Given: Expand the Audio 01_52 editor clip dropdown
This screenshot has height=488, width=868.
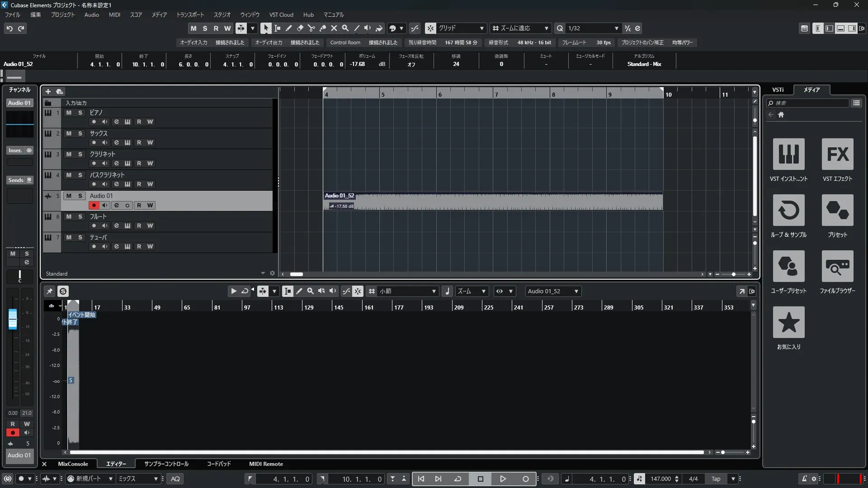Looking at the screenshot, I should (576, 291).
